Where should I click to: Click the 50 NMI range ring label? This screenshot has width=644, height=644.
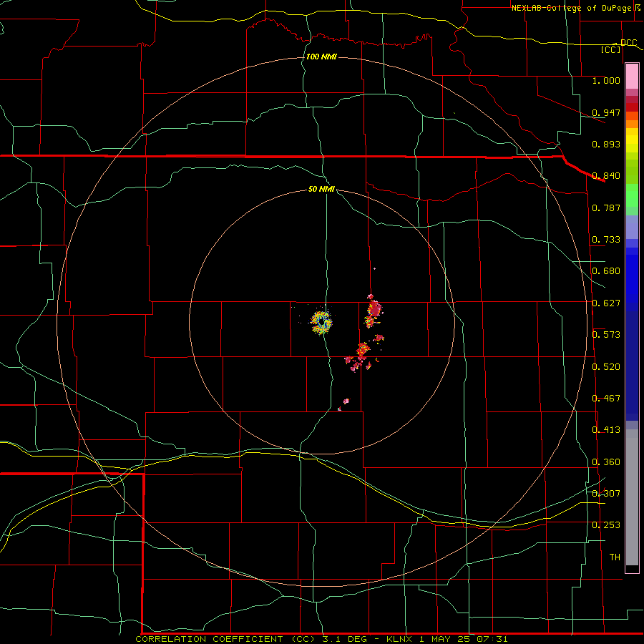321,189
